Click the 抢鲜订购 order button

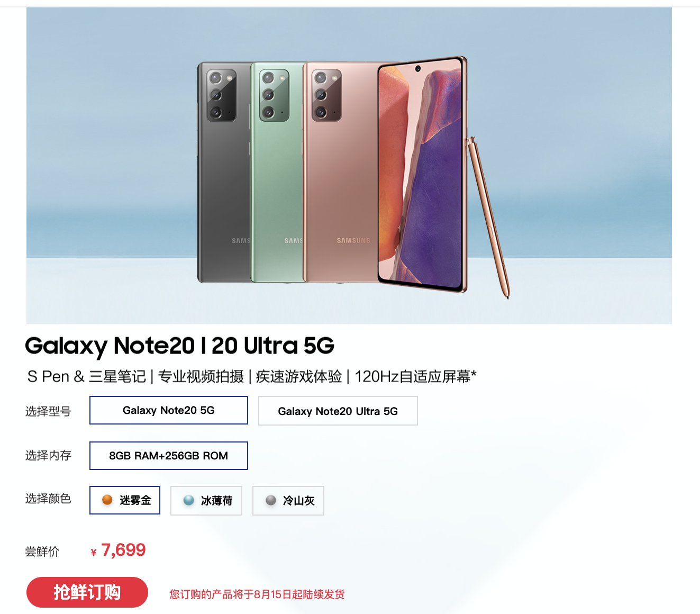[x=87, y=592]
